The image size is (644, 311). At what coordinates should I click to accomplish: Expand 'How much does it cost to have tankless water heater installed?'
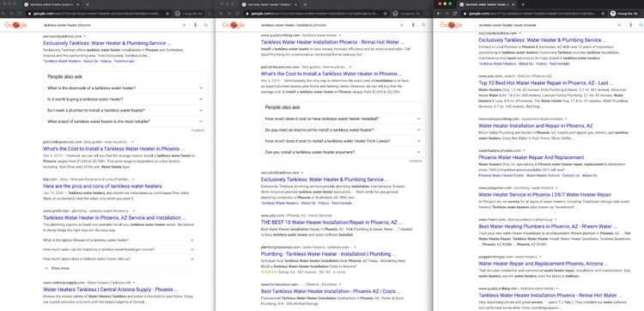click(x=343, y=119)
